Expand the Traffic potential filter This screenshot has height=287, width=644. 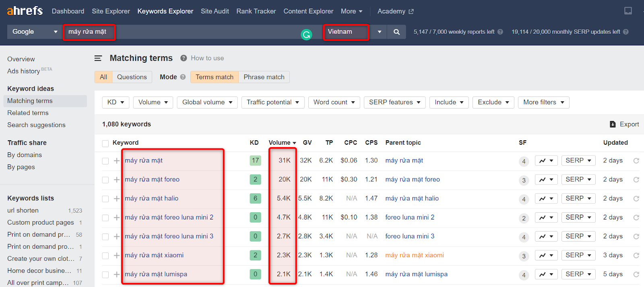point(273,102)
